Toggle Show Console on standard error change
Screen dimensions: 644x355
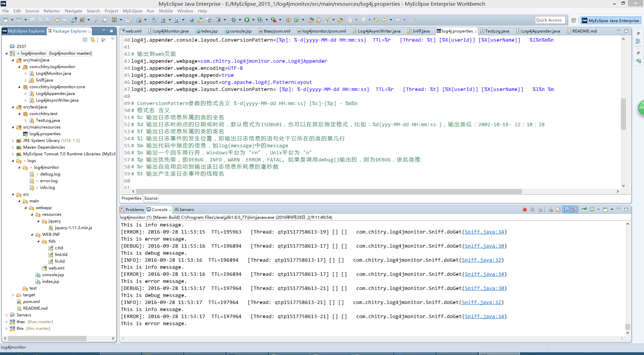coord(574,209)
